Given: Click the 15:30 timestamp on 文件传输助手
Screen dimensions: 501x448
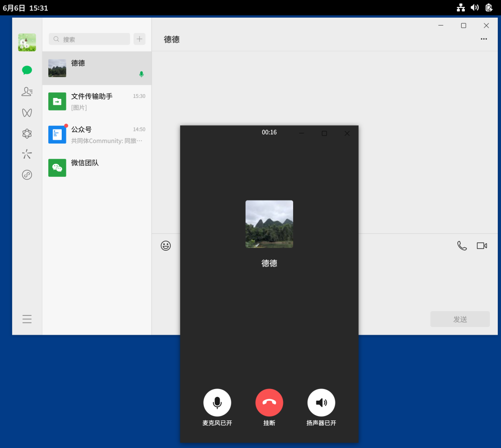Looking at the screenshot, I should pyautogui.click(x=139, y=96).
